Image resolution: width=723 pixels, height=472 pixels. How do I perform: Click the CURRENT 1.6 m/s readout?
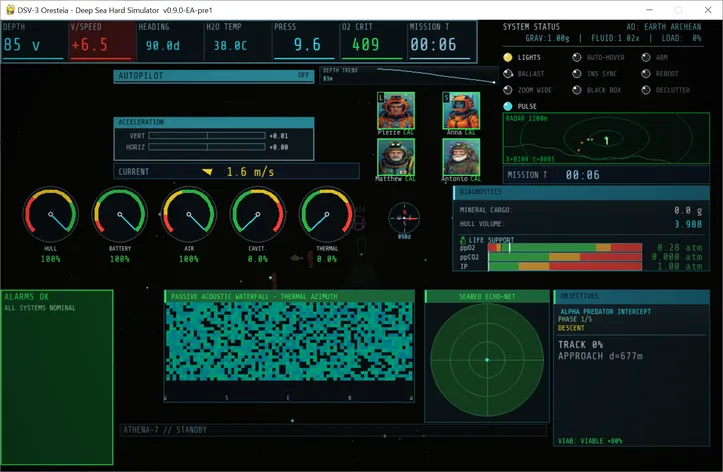236,171
